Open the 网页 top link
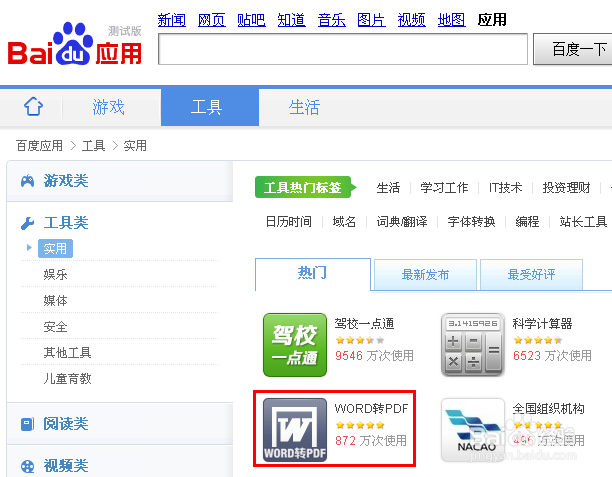The image size is (612, 477). pos(212,20)
